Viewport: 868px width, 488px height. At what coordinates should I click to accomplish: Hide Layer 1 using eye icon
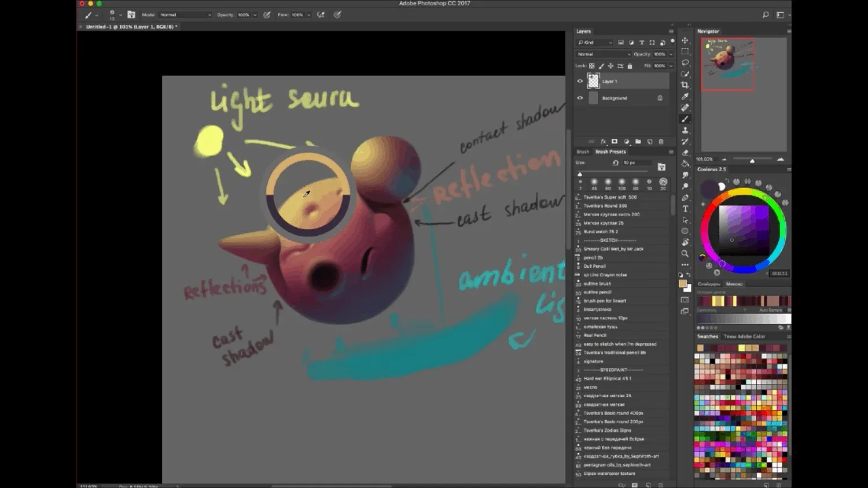[580, 82]
